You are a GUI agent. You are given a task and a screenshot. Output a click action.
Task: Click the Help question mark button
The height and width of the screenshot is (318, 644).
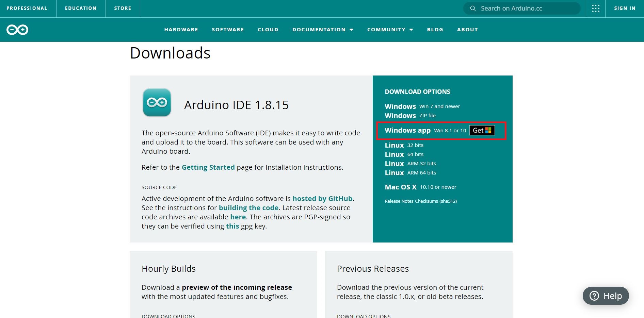tap(606, 296)
